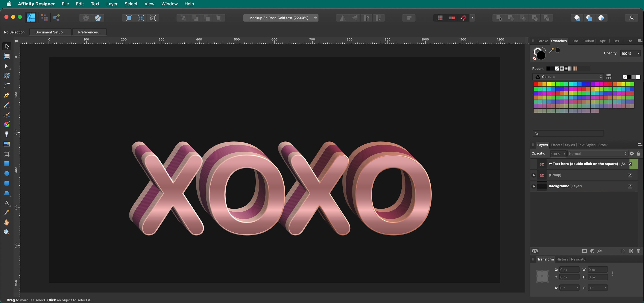Click the Document Setup button

coord(50,32)
